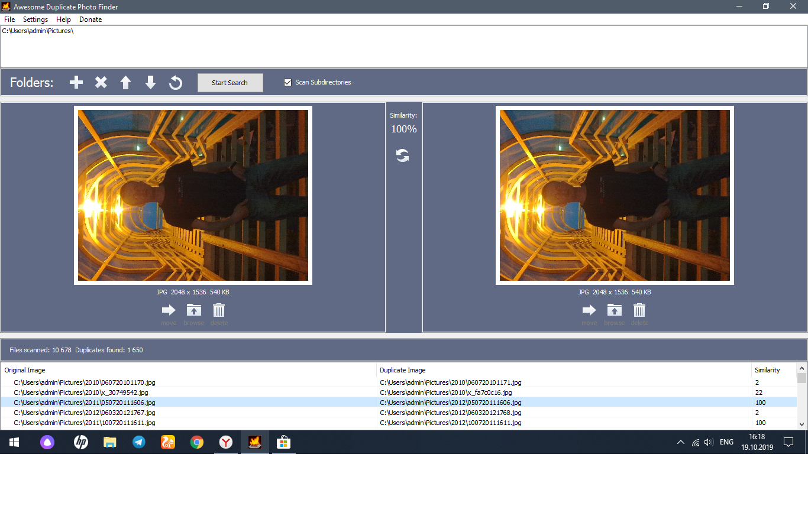Move the folder down in the list
Viewport: 808px width, 532px height.
[150, 82]
